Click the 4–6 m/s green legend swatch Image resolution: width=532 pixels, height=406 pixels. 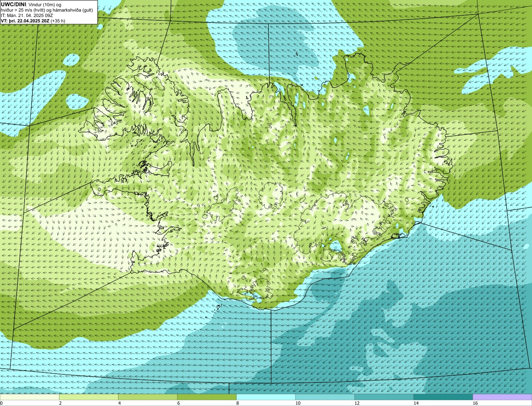pos(148,397)
